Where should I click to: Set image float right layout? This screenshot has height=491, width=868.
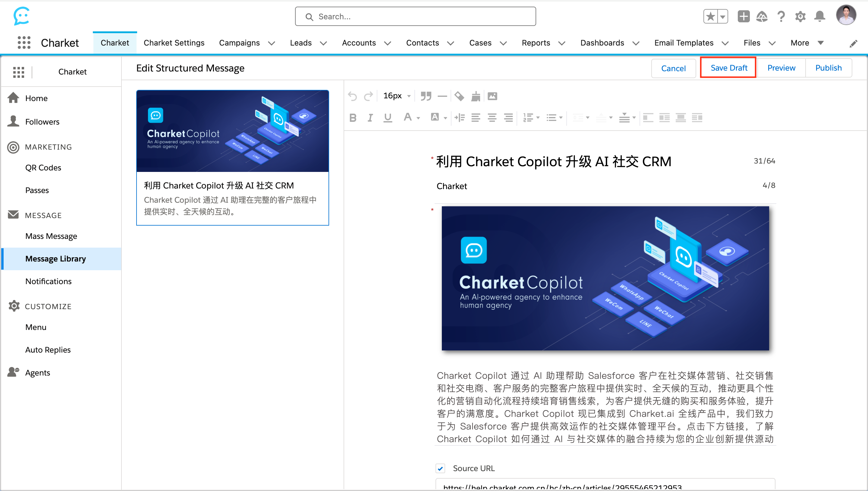pos(697,118)
